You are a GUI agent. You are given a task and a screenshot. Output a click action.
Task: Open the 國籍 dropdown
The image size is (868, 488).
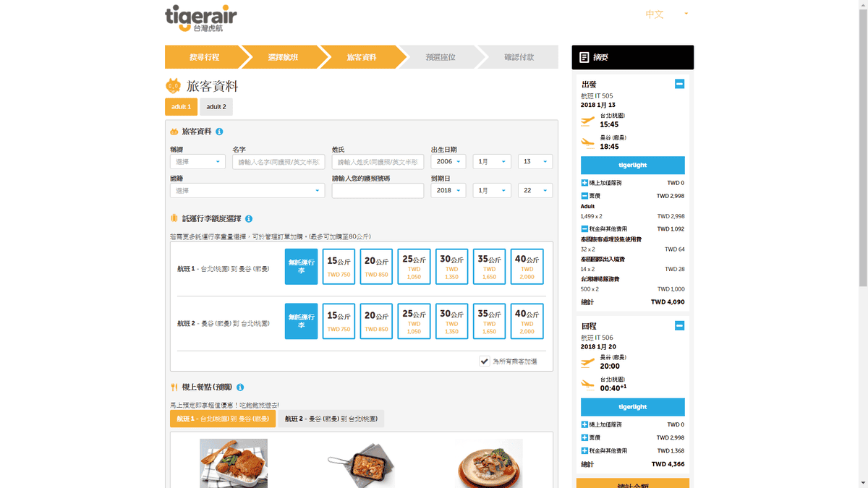[247, 191]
